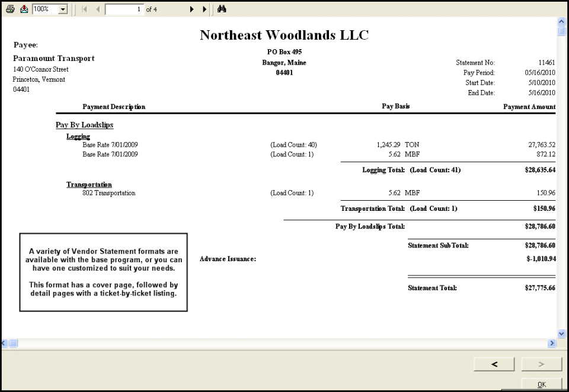Click the horizontal scrollbar right arrow
This screenshot has width=569, height=392.
[x=552, y=343]
